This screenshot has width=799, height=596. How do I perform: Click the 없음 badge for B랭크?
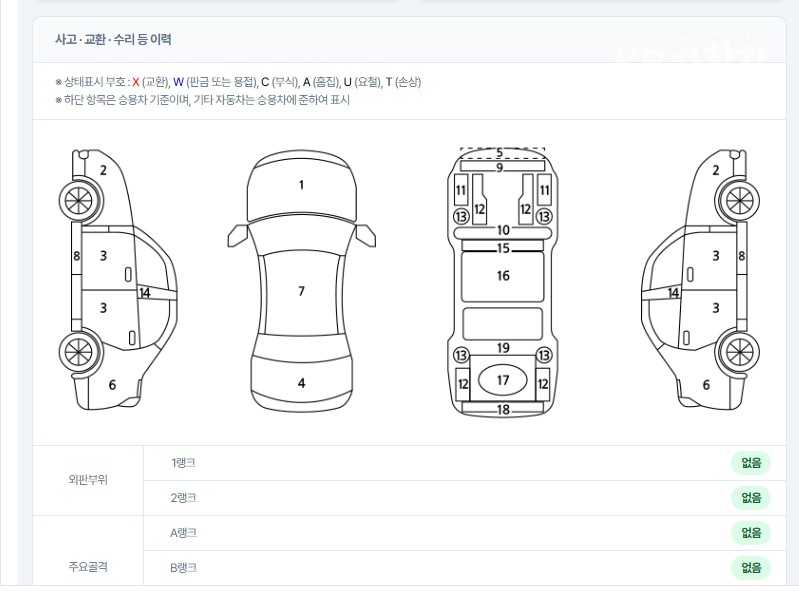pos(751,567)
